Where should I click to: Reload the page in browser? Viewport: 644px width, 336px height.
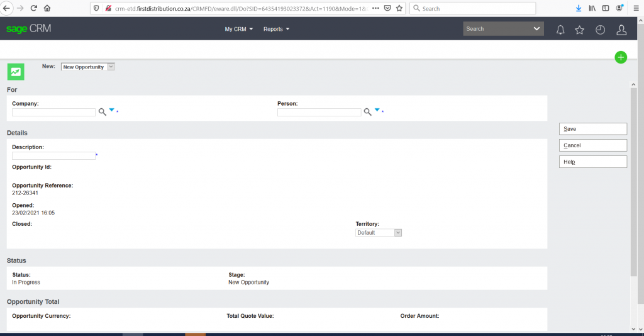[33, 9]
